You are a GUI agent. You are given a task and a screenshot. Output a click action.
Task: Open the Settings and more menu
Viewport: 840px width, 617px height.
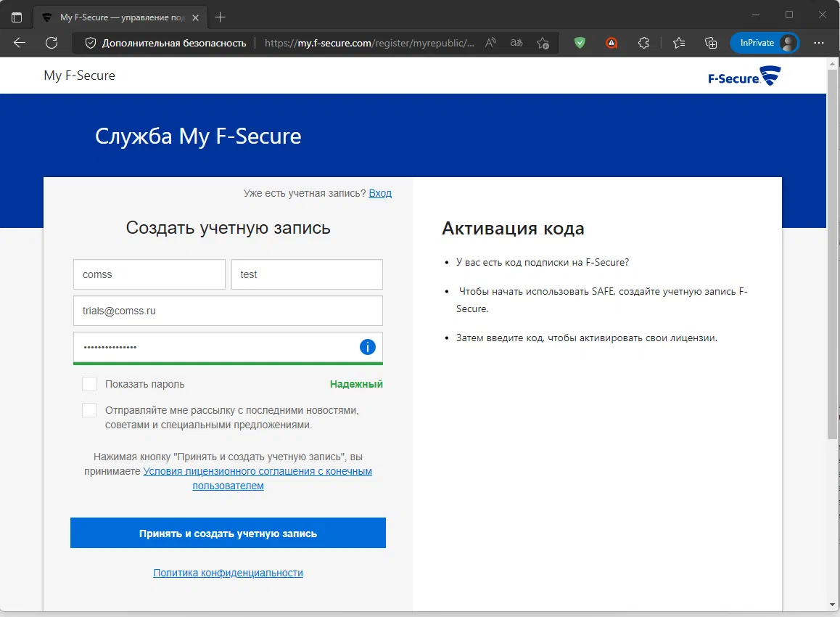coord(818,43)
